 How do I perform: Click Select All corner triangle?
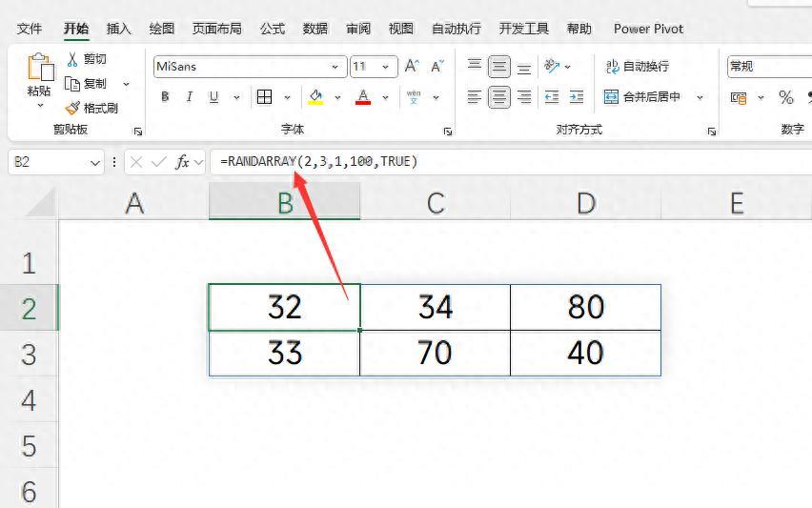pos(43,203)
